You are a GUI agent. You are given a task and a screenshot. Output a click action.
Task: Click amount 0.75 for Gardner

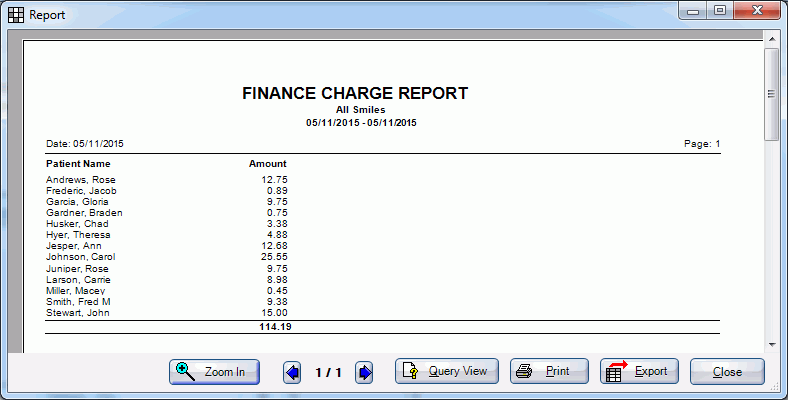click(x=277, y=213)
